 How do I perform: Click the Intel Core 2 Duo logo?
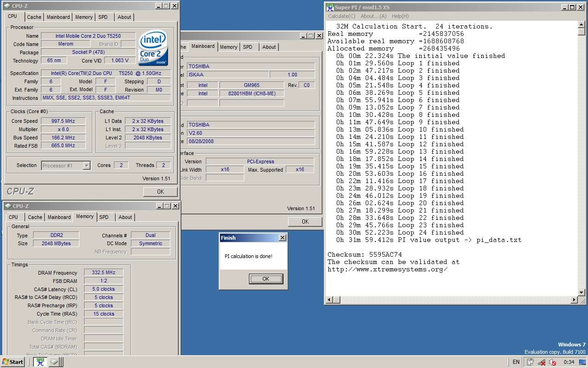(153, 48)
